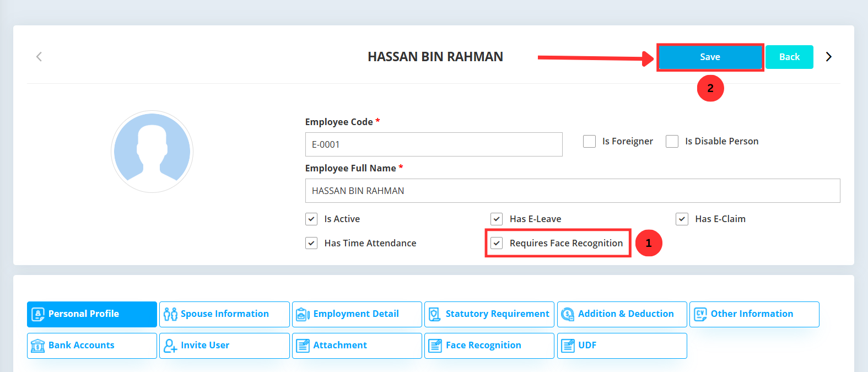868x372 pixels.
Task: Click the Save button
Action: coord(710,57)
